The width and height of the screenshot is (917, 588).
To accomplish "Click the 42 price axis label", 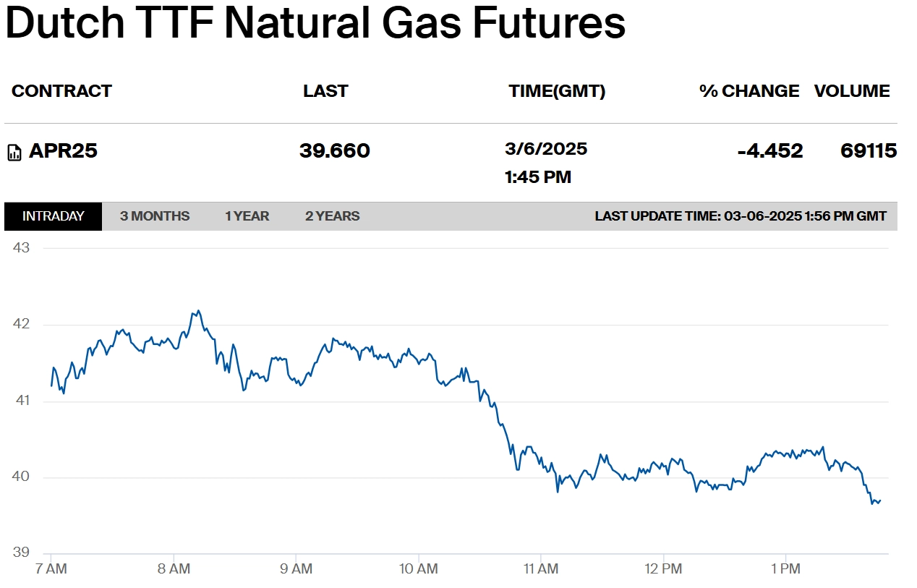I will [x=22, y=323].
